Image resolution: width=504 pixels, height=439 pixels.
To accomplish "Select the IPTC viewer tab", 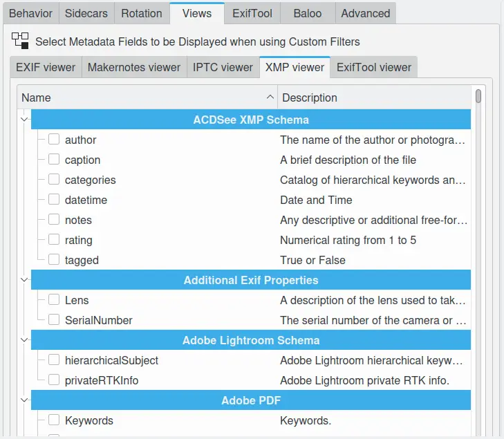I will 223,67.
